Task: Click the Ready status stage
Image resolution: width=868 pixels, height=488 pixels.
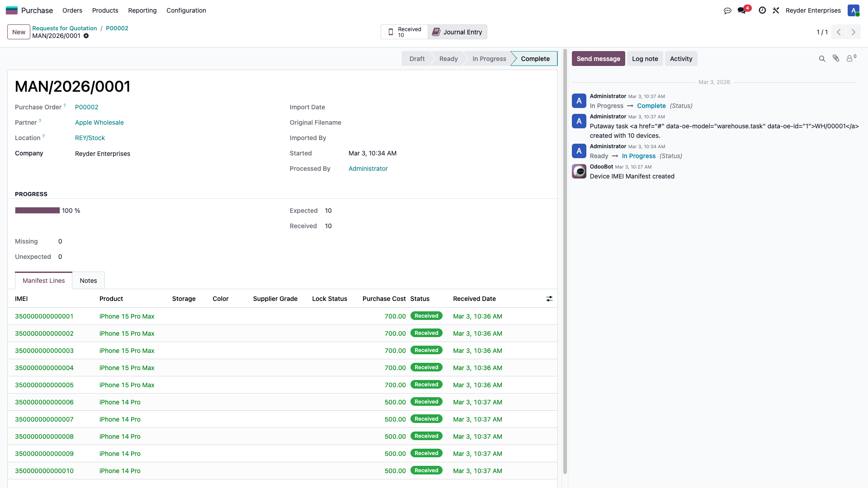Action: 448,59
